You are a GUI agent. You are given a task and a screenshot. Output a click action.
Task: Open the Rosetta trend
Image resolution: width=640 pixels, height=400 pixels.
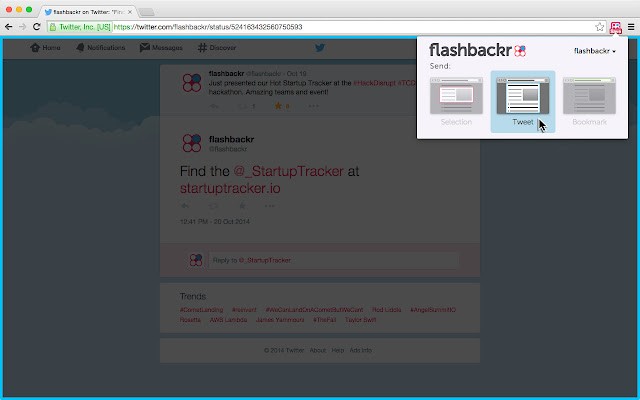pyautogui.click(x=190, y=320)
